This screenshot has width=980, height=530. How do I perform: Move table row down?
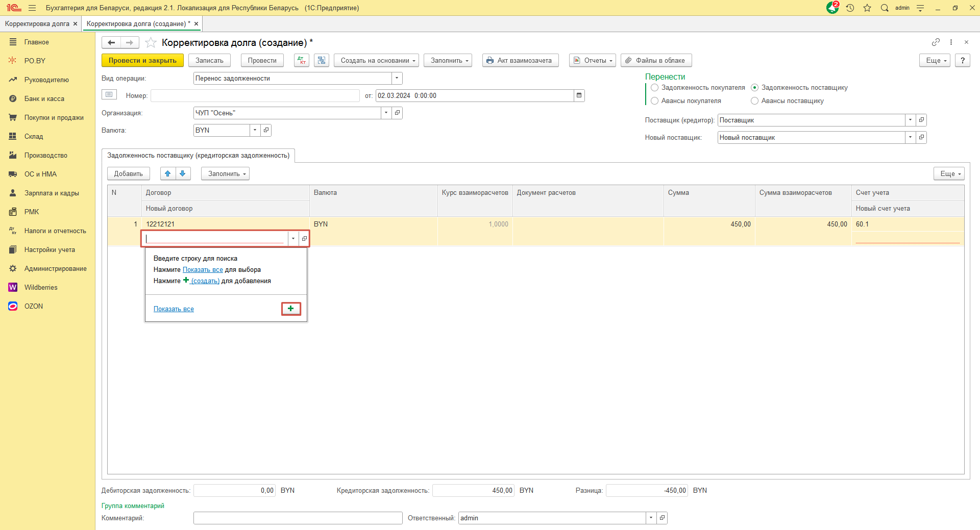coord(183,173)
